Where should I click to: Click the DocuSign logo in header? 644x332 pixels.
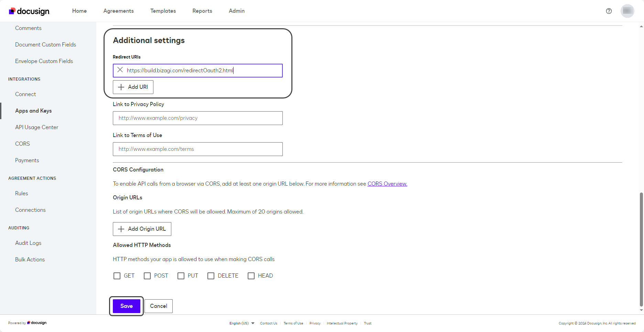29,11
